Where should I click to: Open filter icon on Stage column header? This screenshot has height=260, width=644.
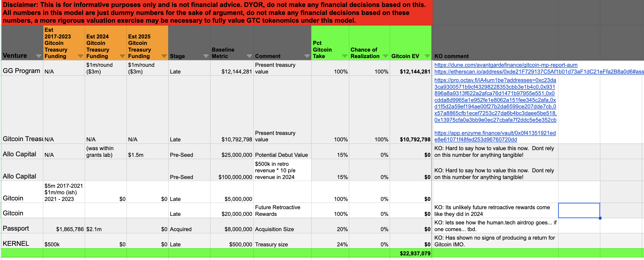[206, 56]
